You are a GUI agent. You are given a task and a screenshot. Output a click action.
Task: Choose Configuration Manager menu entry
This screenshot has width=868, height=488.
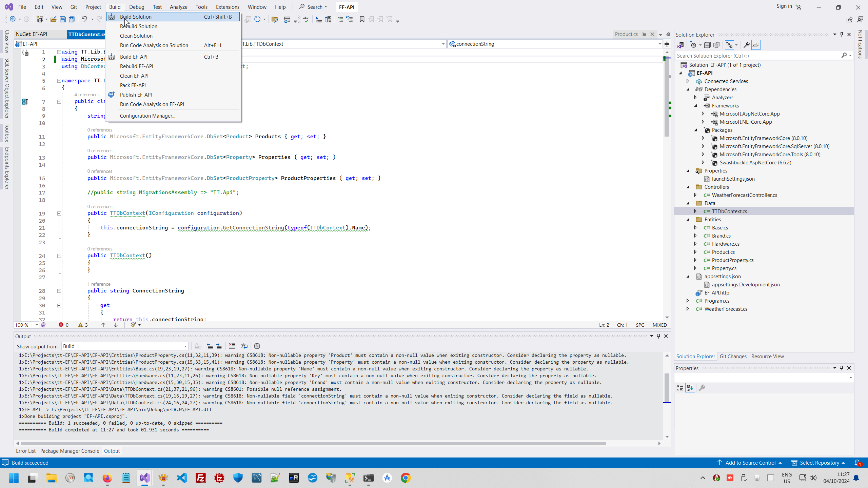147,116
